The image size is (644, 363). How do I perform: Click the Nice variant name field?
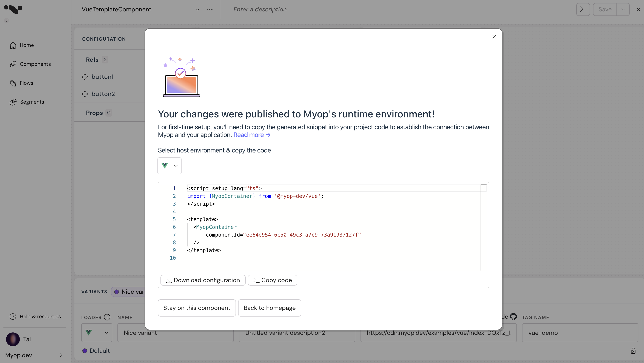coord(176,333)
